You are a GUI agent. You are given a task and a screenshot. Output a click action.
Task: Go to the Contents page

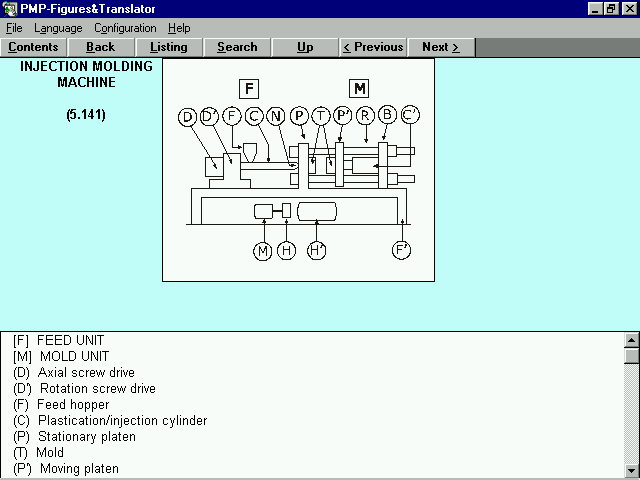[x=33, y=47]
